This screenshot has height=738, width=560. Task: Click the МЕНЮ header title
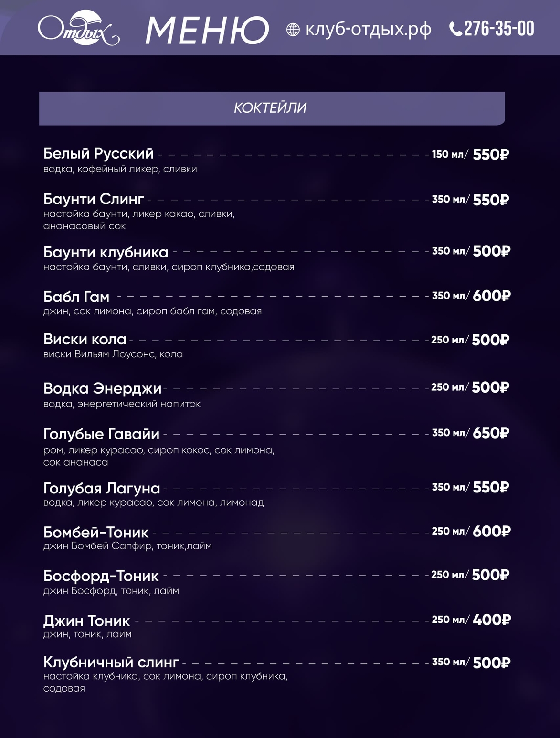(x=207, y=31)
